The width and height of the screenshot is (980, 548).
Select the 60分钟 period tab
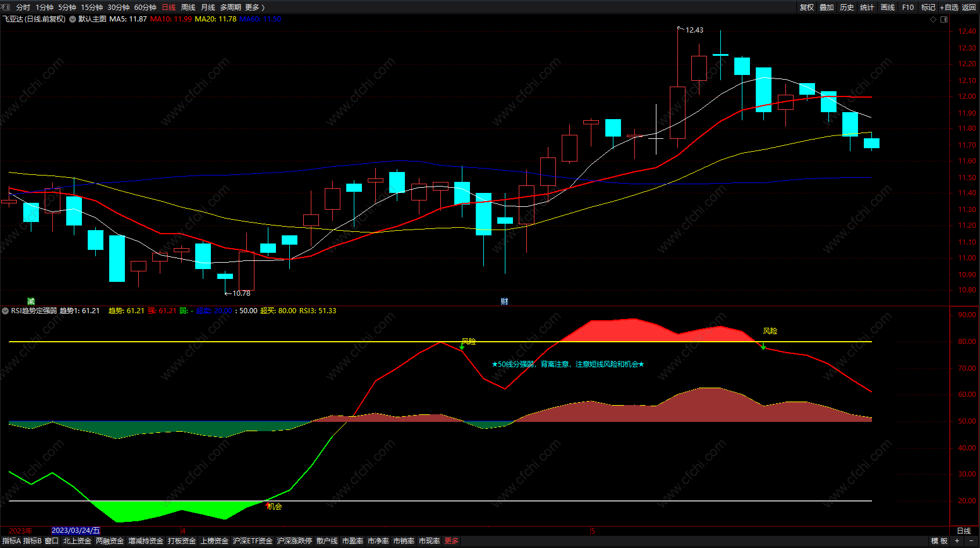(x=145, y=8)
